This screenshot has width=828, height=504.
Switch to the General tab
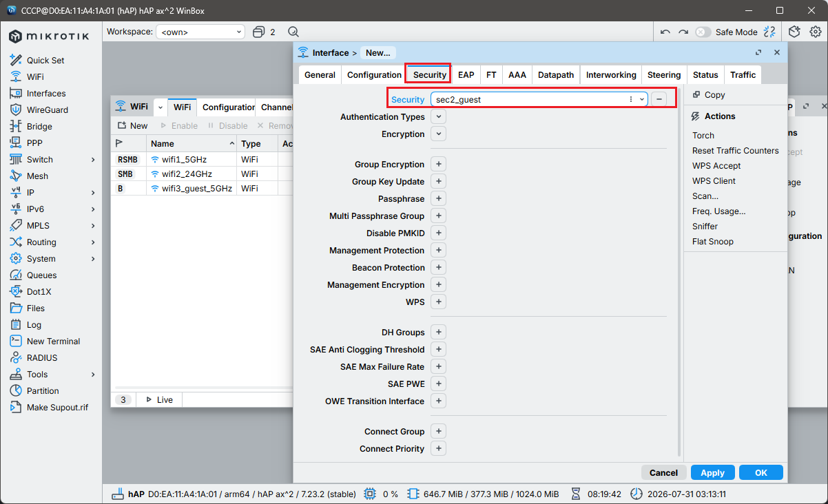(320, 75)
